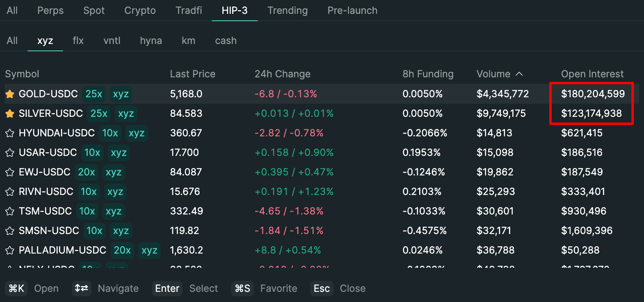Select the flx sub-filter
644x302 pixels.
(x=78, y=41)
